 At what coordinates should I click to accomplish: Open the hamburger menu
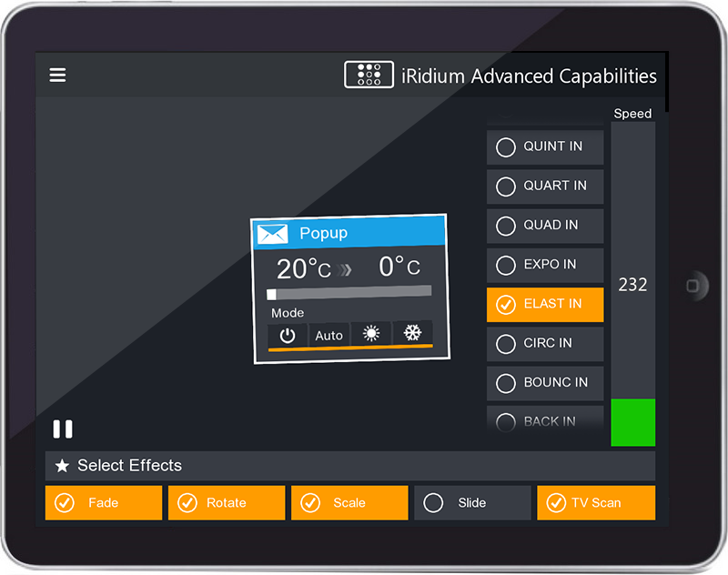[57, 75]
